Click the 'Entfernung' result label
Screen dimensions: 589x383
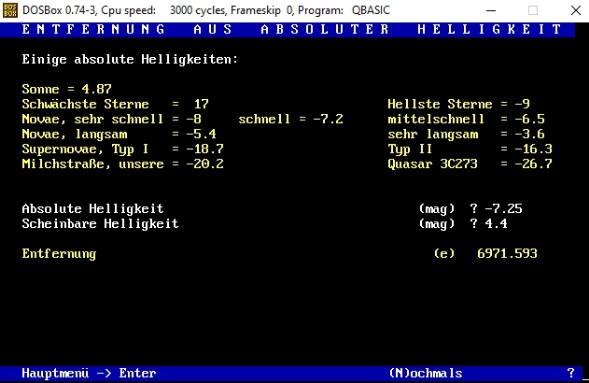click(x=59, y=254)
